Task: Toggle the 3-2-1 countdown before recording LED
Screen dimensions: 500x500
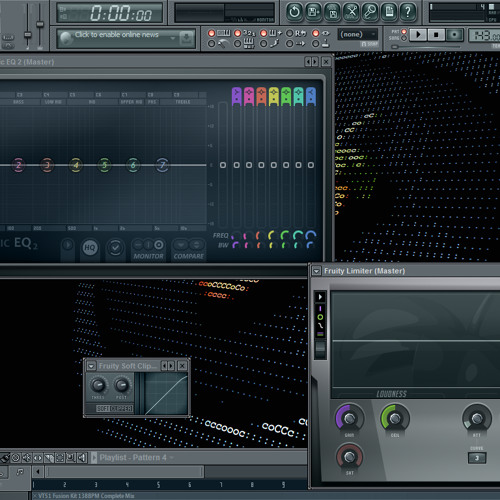Action: point(237,33)
